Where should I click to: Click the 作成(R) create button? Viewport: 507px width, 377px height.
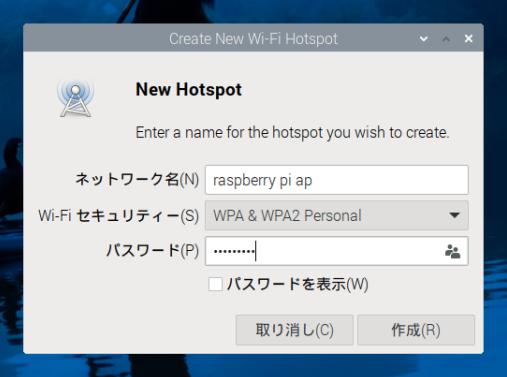(x=416, y=330)
